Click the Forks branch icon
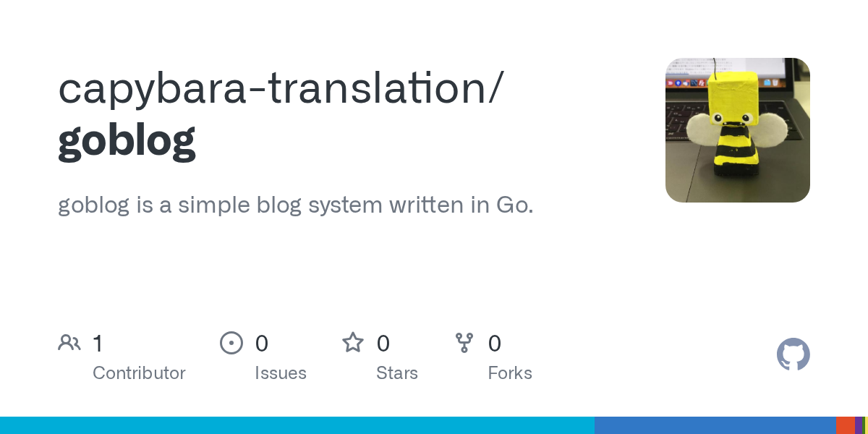This screenshot has width=868, height=434. point(464,343)
